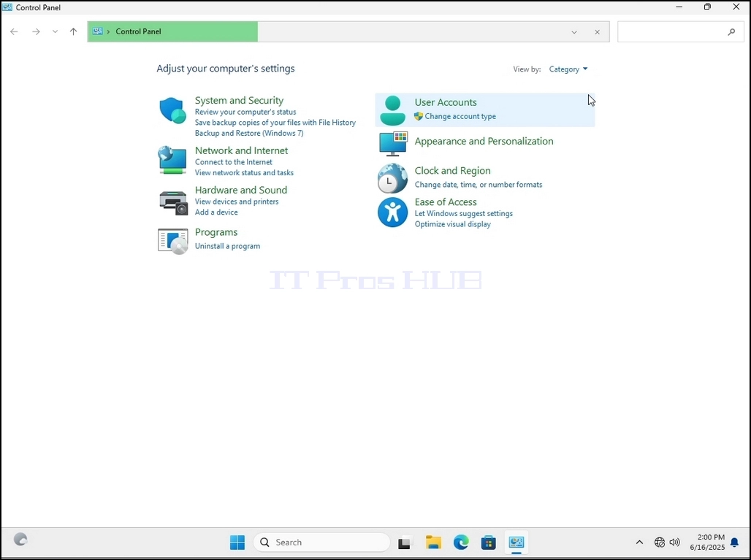This screenshot has height=560, width=751.
Task: Click the Control Panel taskbar icon
Action: (x=516, y=542)
